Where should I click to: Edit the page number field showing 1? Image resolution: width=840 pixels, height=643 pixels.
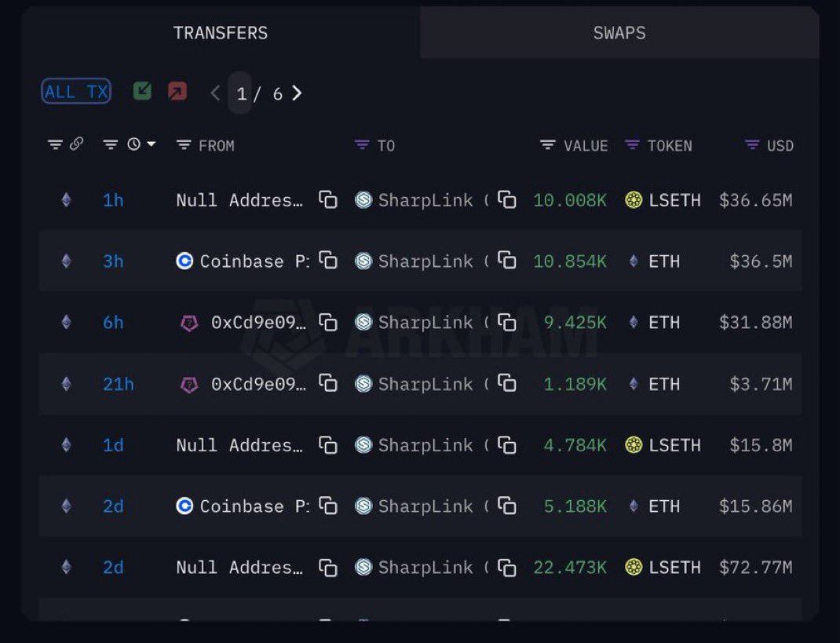pyautogui.click(x=240, y=93)
